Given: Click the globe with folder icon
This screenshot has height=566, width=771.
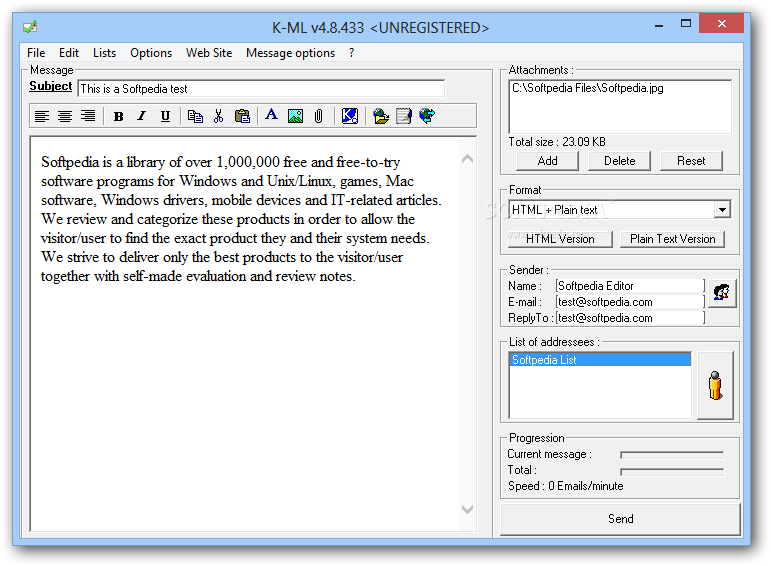Looking at the screenshot, I should click(x=381, y=116).
